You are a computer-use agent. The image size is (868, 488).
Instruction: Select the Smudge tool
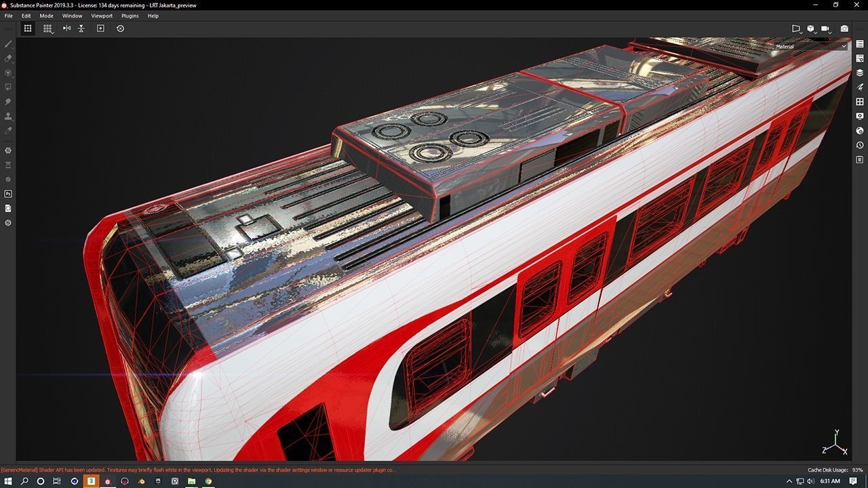(x=8, y=102)
